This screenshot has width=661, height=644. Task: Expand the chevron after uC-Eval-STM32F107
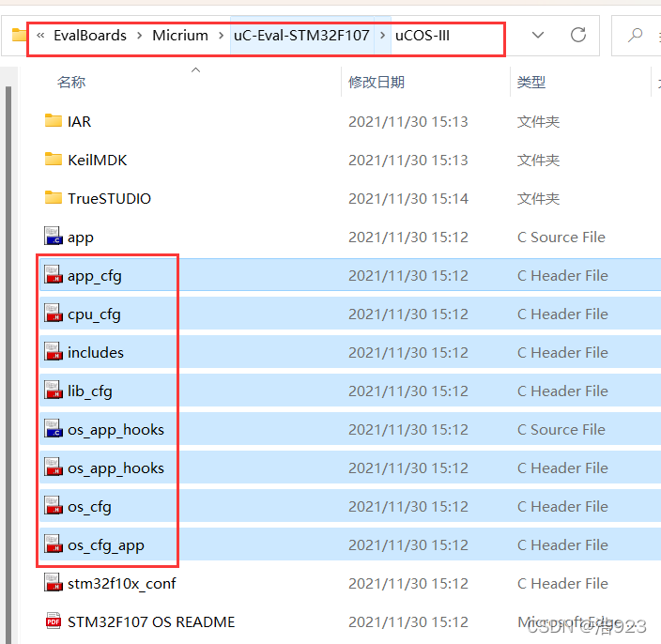click(x=383, y=36)
